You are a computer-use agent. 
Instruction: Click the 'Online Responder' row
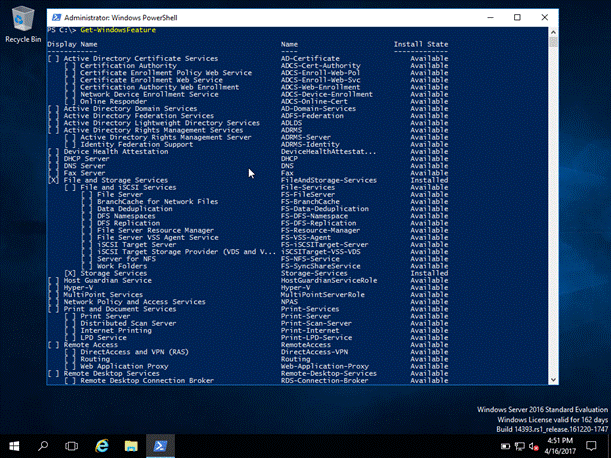(x=113, y=101)
